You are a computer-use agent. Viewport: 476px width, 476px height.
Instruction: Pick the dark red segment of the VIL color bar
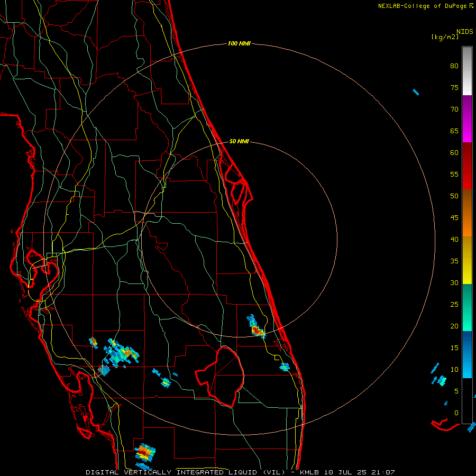tap(467, 166)
